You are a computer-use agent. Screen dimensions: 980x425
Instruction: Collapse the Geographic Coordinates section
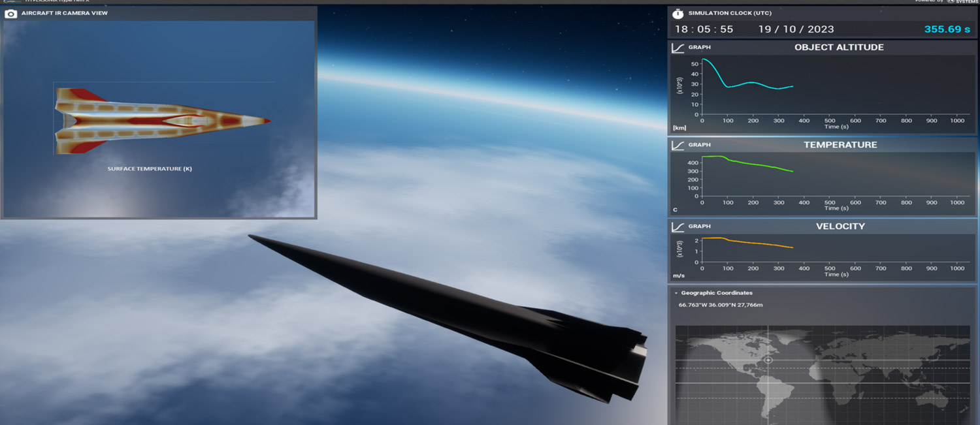(x=676, y=293)
